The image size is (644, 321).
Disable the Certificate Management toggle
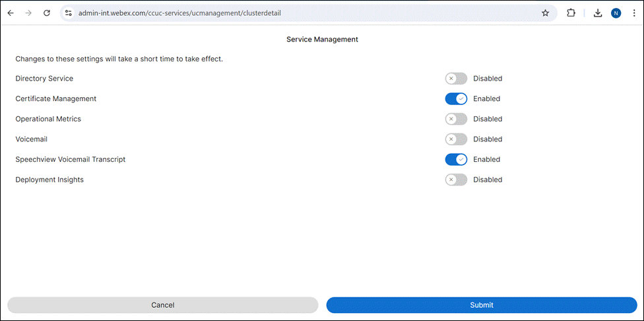(x=456, y=98)
